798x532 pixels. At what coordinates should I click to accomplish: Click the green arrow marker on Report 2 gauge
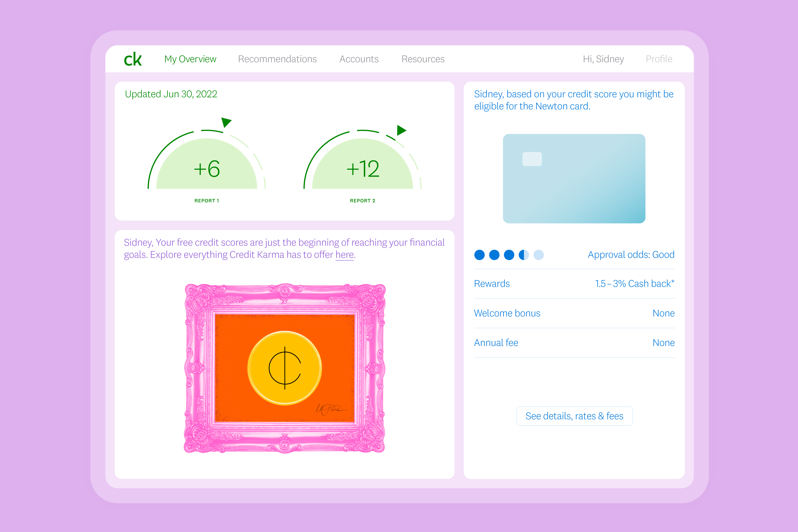point(401,130)
